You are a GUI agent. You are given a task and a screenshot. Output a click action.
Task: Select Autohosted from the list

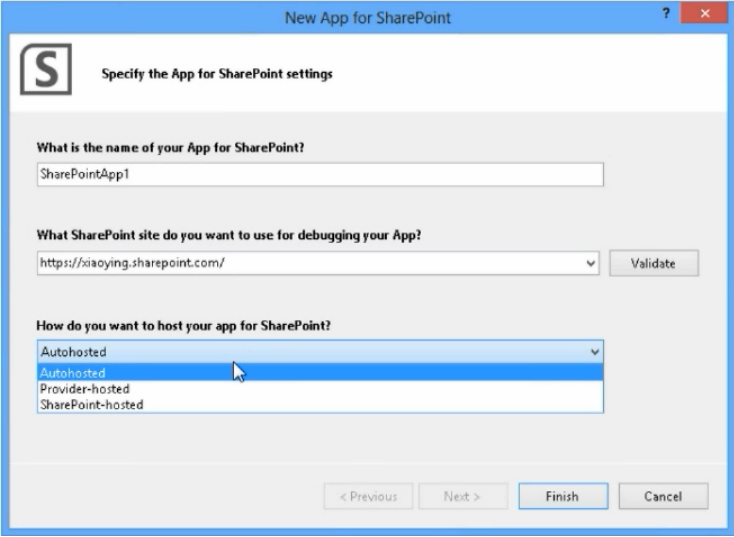tap(320, 373)
